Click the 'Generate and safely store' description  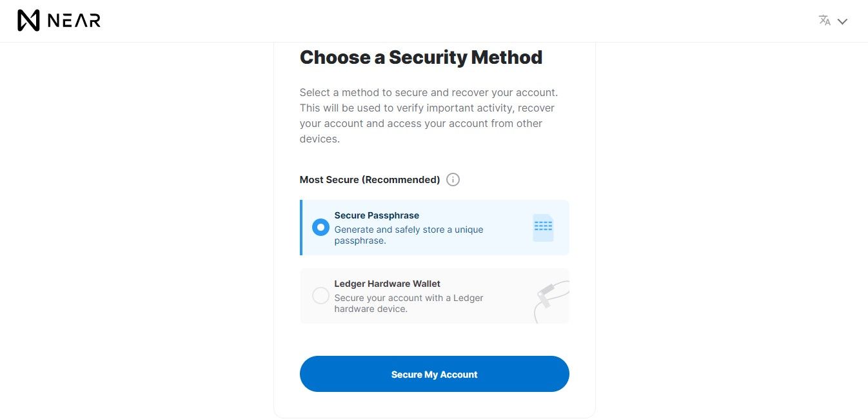click(409, 235)
